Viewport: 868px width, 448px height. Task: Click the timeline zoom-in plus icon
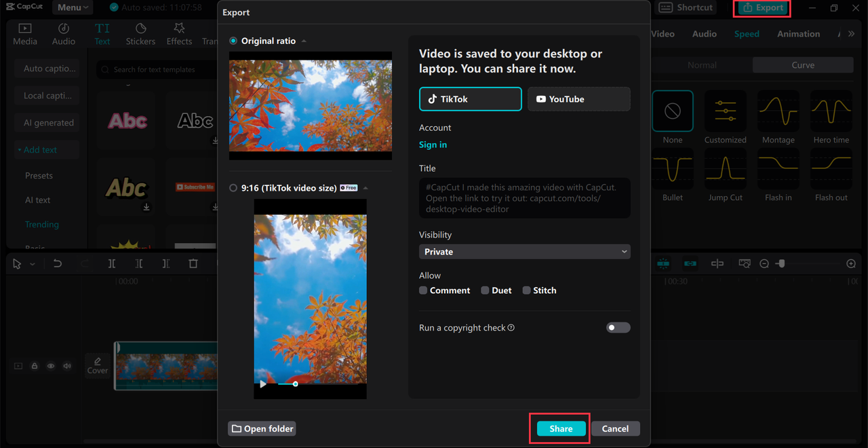coord(851,263)
